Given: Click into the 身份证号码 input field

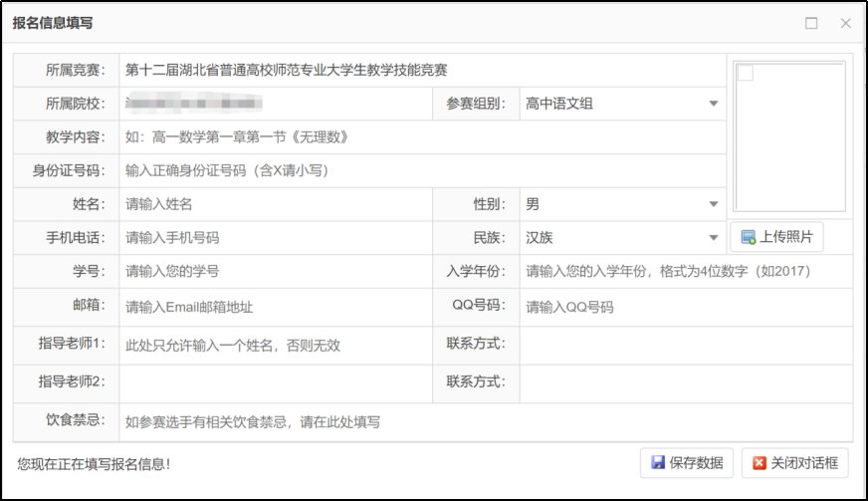Looking at the screenshot, I should (x=422, y=170).
